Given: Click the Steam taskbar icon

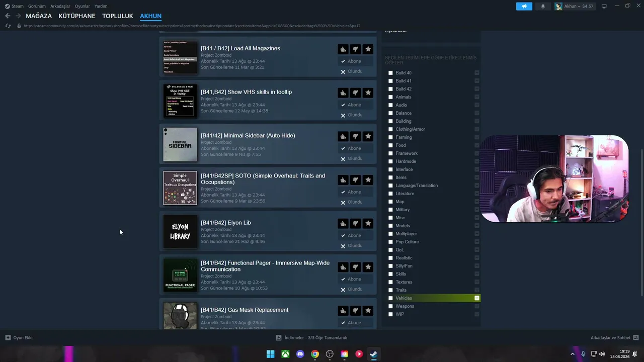Looking at the screenshot, I should (374, 354).
